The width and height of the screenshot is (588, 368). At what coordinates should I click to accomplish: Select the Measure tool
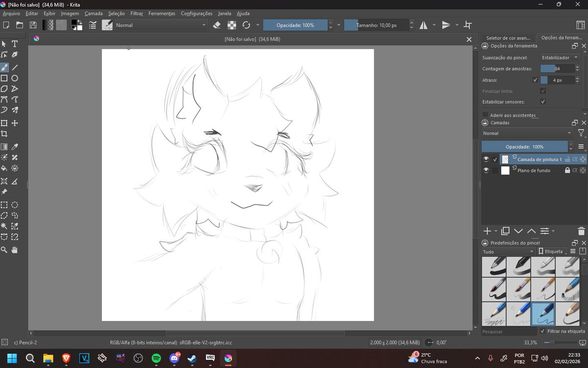(15, 182)
